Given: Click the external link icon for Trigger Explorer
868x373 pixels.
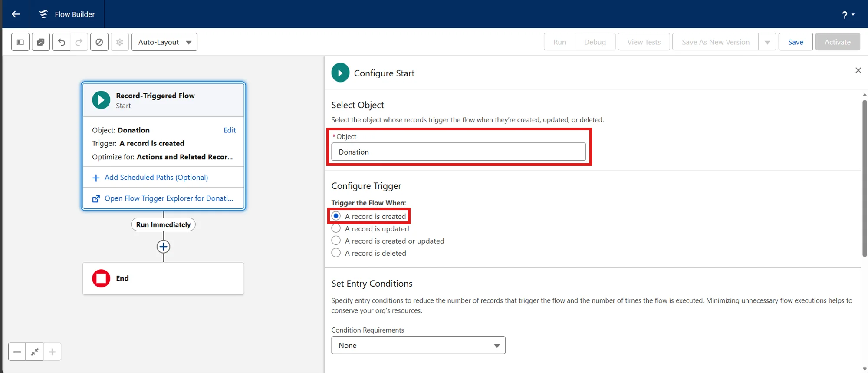Looking at the screenshot, I should tap(96, 199).
